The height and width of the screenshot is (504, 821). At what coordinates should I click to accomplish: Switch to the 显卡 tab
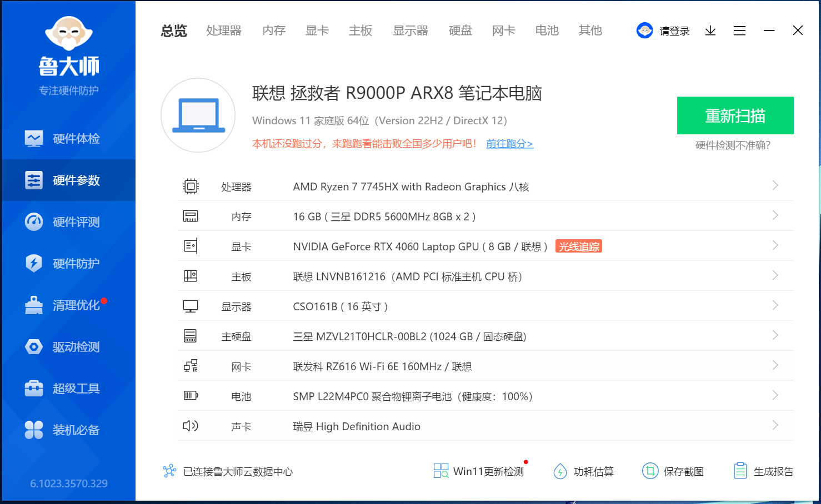(x=317, y=31)
